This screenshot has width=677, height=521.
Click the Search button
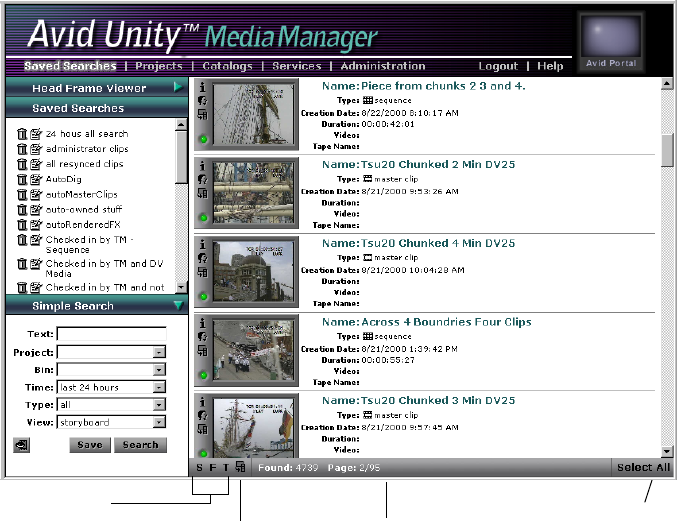click(140, 445)
